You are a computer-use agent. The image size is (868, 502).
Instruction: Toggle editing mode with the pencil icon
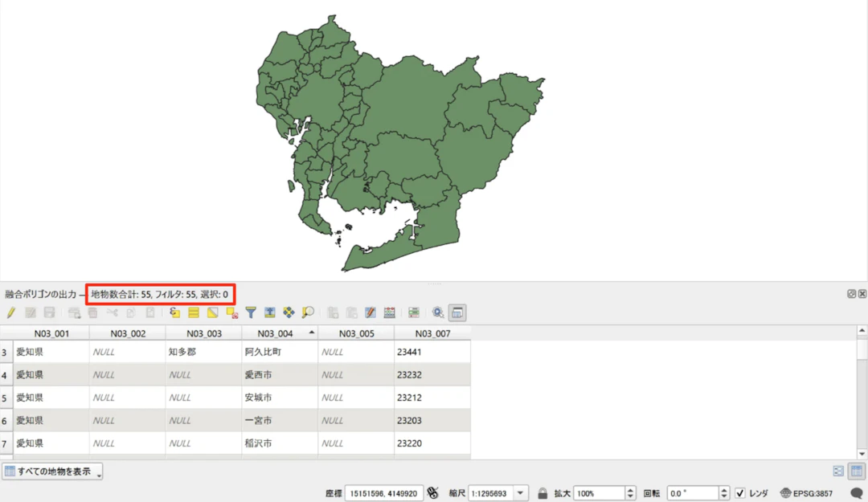(11, 312)
